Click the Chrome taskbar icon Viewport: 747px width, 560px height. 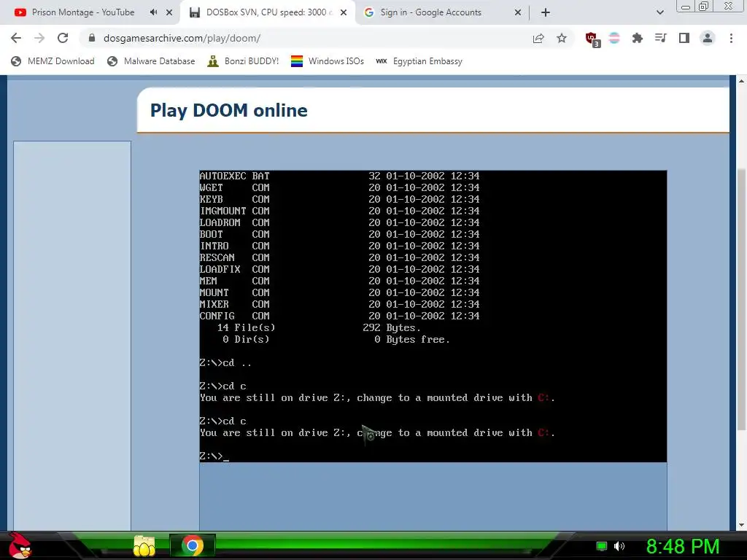(193, 545)
